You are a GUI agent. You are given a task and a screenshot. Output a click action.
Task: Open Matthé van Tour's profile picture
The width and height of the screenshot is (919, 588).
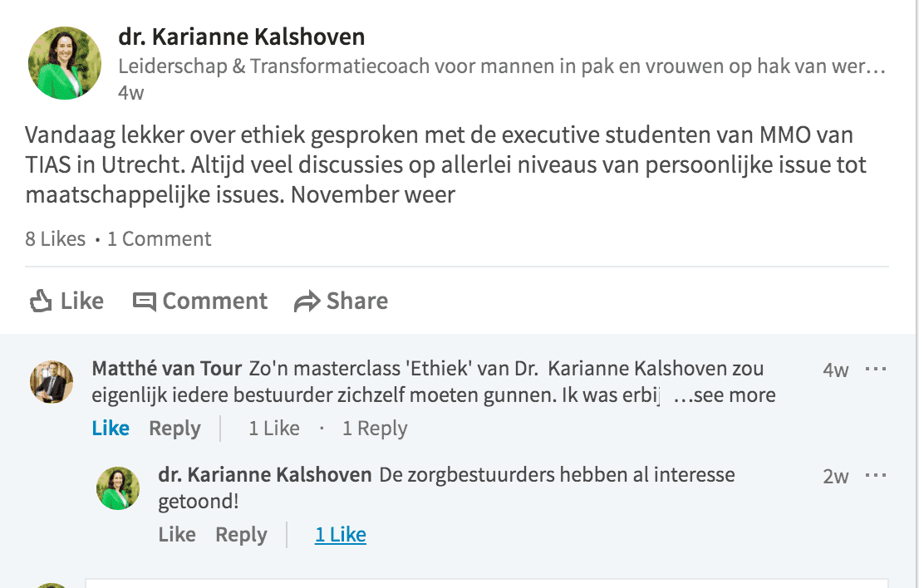tap(52, 381)
